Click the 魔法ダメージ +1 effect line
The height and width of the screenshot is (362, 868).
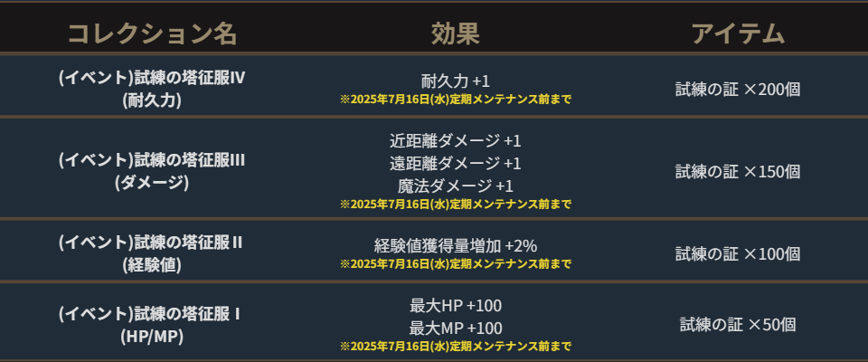pos(455,186)
